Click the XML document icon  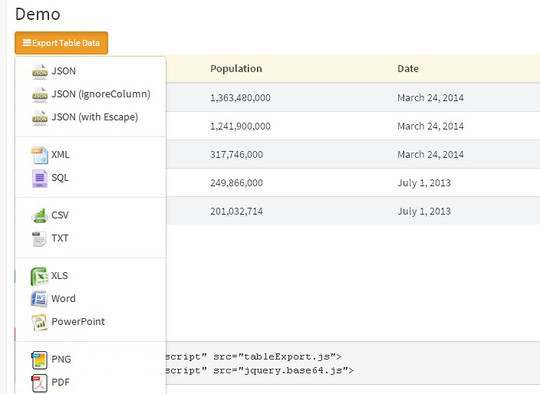coord(40,155)
